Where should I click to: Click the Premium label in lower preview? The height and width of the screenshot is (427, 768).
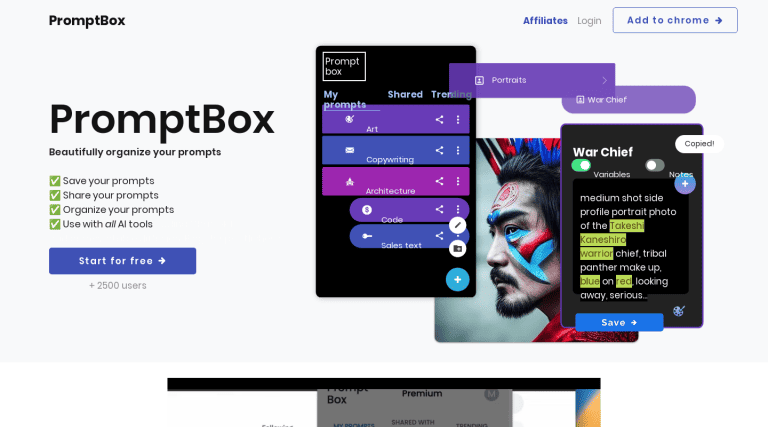(x=422, y=393)
